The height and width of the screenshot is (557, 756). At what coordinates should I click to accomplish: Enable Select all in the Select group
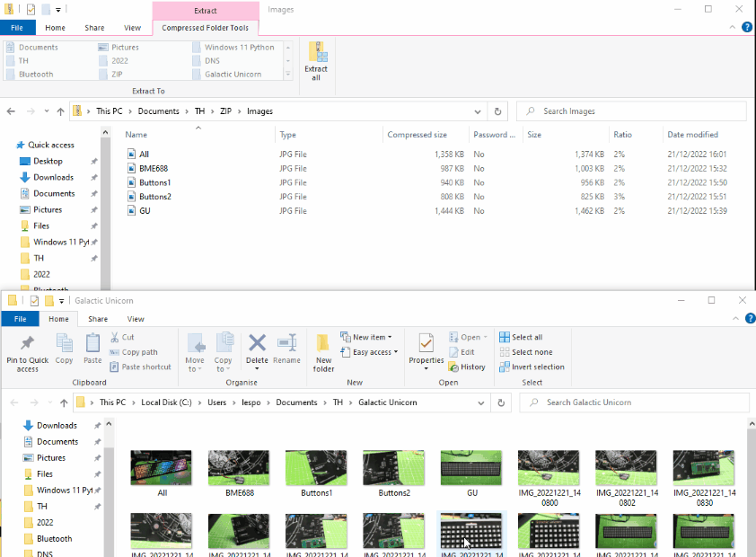click(x=524, y=337)
